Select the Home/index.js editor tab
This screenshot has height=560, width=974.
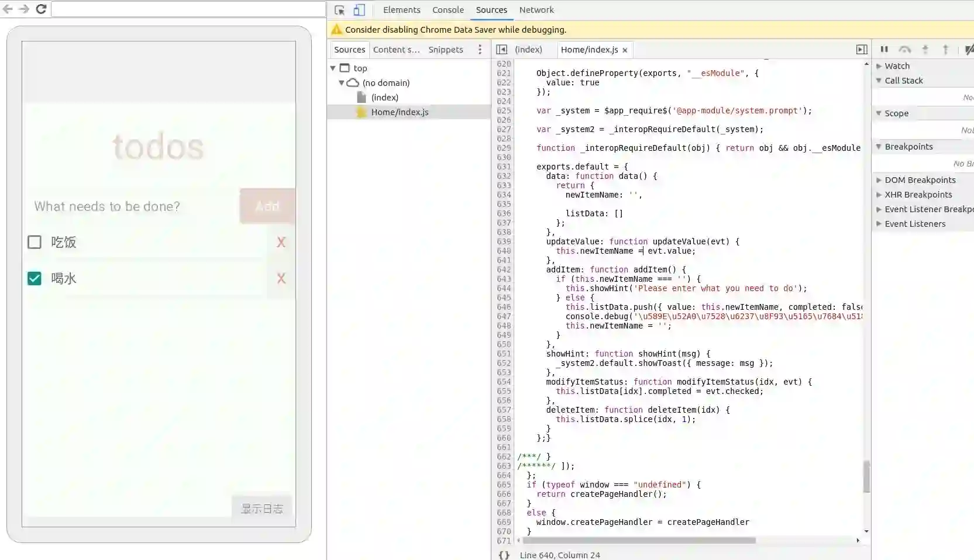[x=590, y=50]
